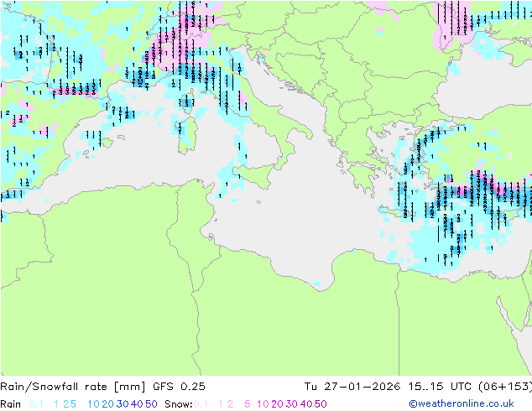
Task: Select the Rain legend value 20
Action: (108, 404)
